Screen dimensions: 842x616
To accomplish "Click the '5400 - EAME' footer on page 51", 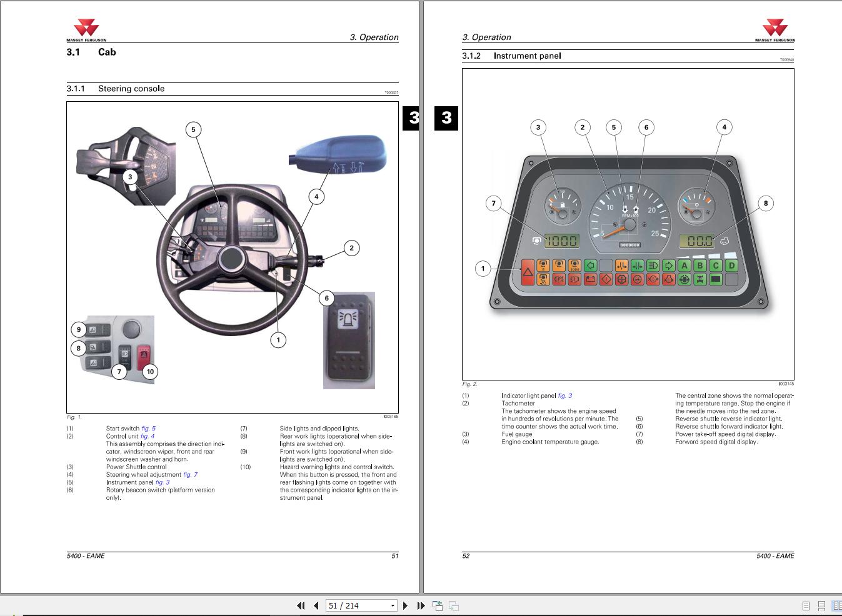I will click(x=86, y=556).
